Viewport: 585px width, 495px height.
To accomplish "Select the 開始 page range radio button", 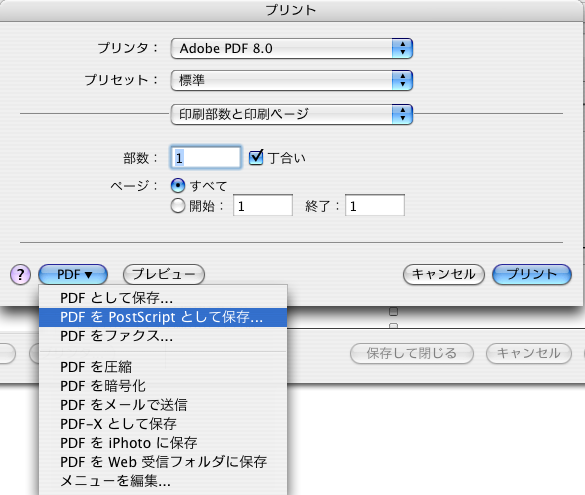I will [178, 206].
